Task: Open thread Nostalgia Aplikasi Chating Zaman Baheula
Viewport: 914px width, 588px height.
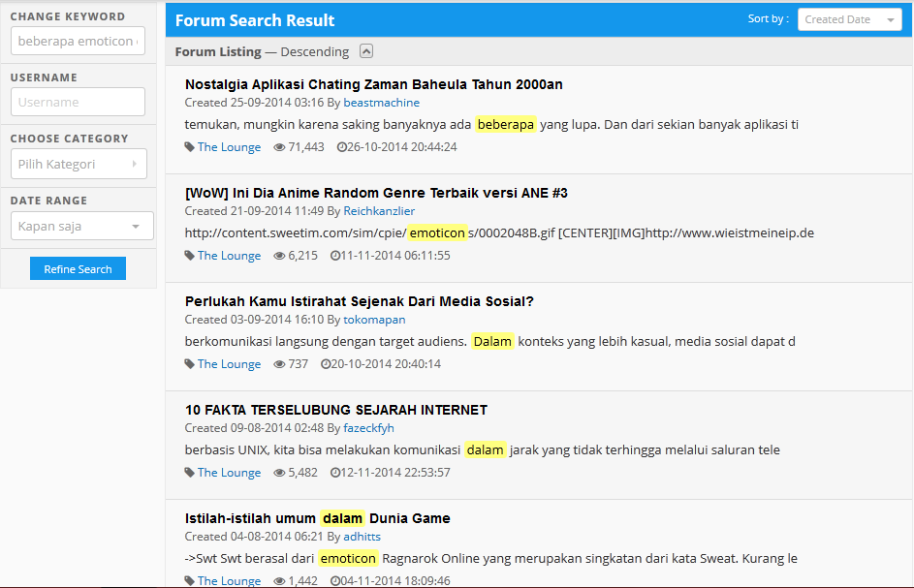Action: click(373, 84)
